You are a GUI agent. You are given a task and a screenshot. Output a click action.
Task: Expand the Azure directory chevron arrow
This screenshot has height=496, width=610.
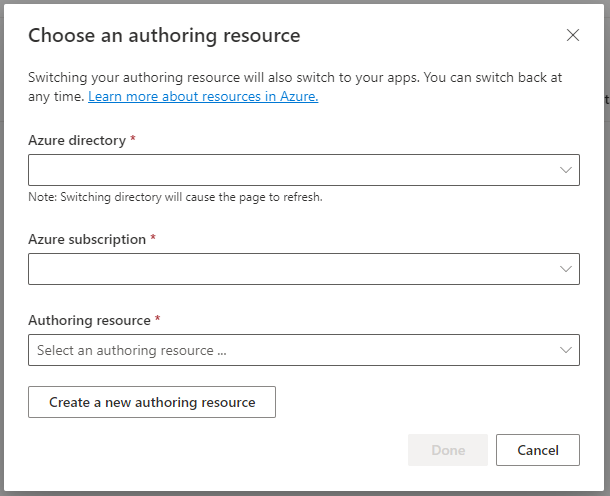566,170
